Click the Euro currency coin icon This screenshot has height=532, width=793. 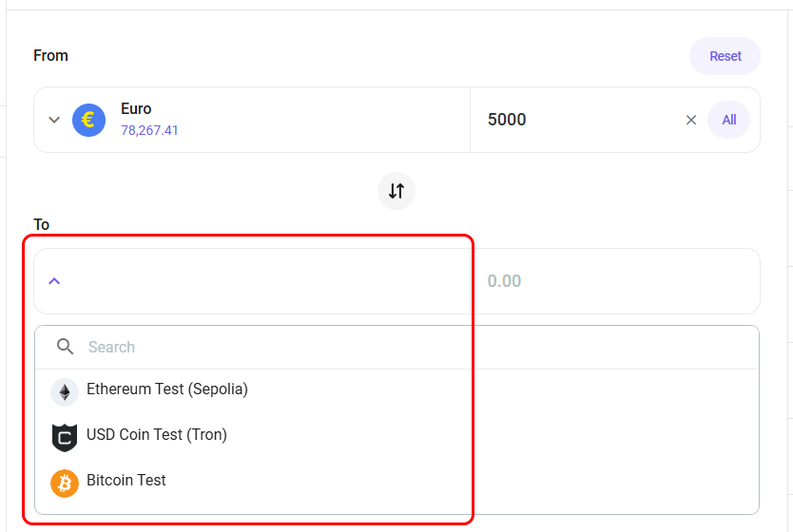pos(88,120)
